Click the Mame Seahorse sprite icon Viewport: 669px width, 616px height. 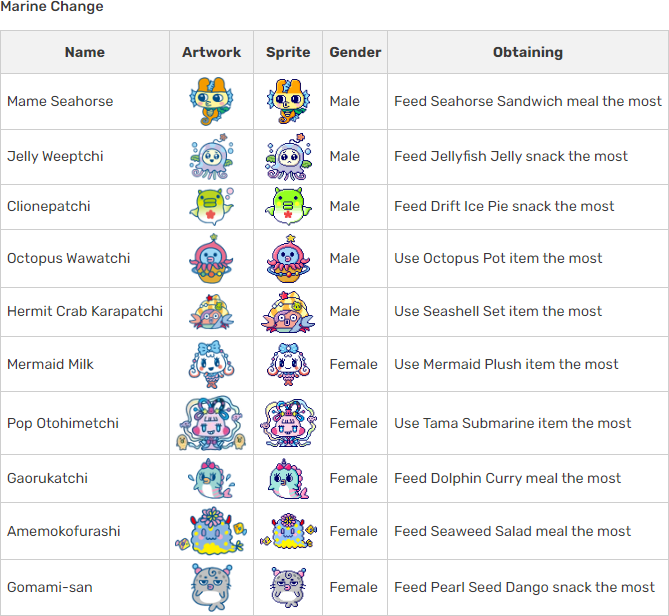tap(288, 101)
